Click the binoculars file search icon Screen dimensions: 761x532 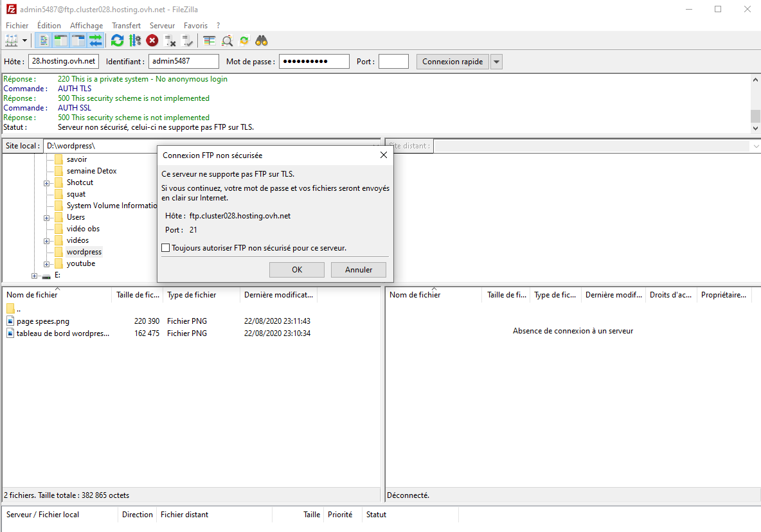click(262, 40)
